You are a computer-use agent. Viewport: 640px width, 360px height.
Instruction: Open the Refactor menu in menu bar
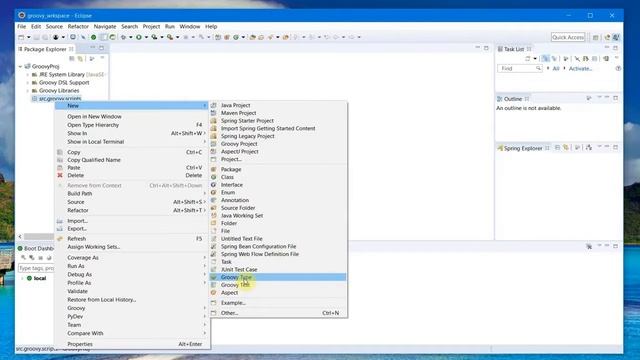pos(78,27)
